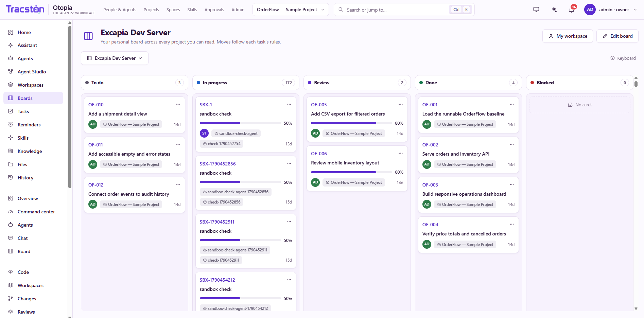Screen dimensions: 644x318
Task: Click the Review column header
Action: [x=357, y=83]
